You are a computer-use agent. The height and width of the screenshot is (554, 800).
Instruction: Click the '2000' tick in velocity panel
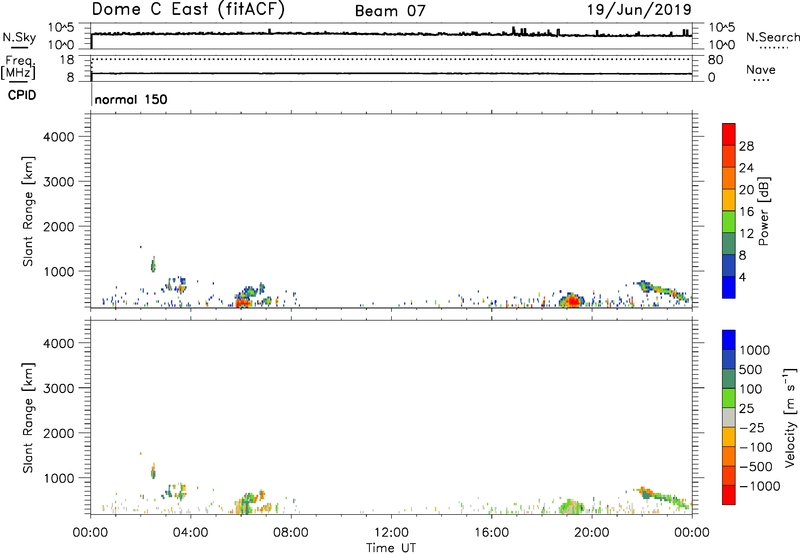(59, 433)
